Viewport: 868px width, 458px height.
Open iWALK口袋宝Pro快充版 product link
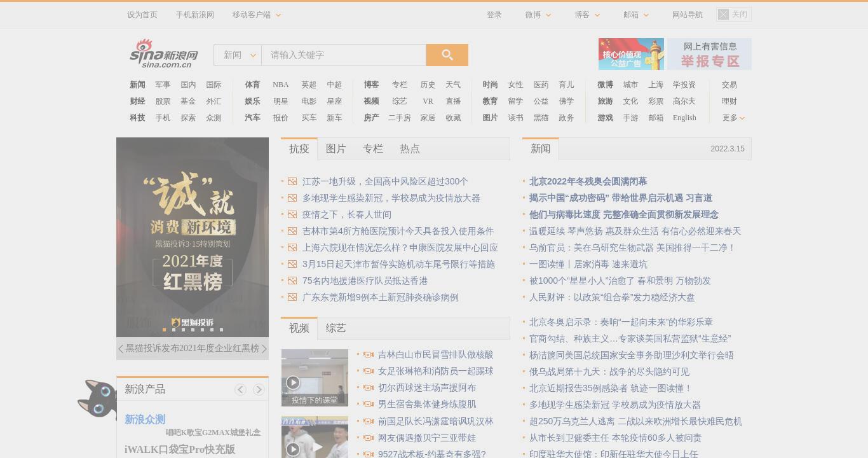[x=180, y=449]
